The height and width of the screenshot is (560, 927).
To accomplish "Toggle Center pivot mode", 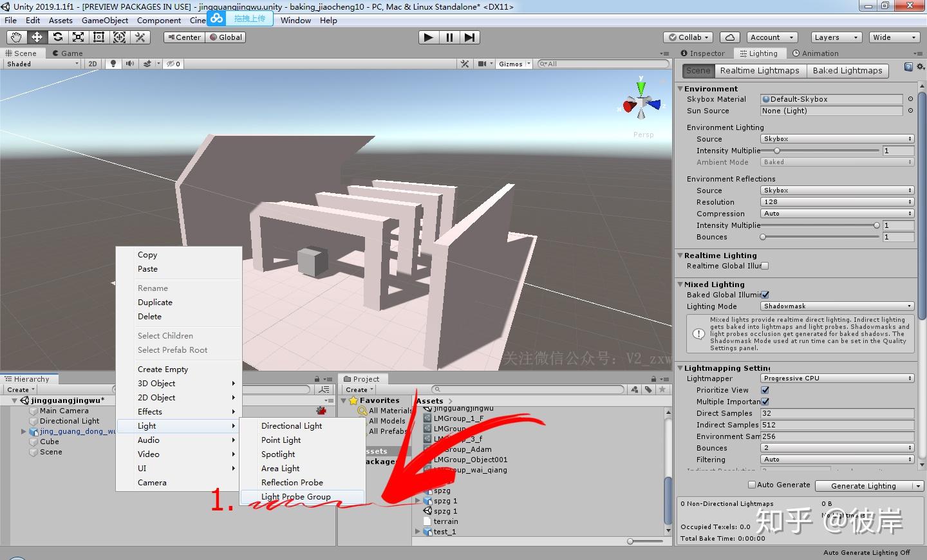I will tap(184, 37).
